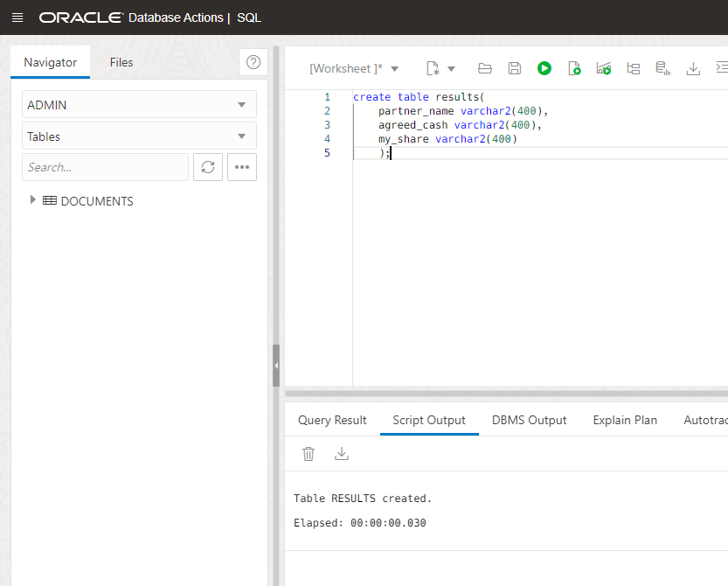Click the Run Statement green play icon
The image size is (728, 586).
pos(544,68)
